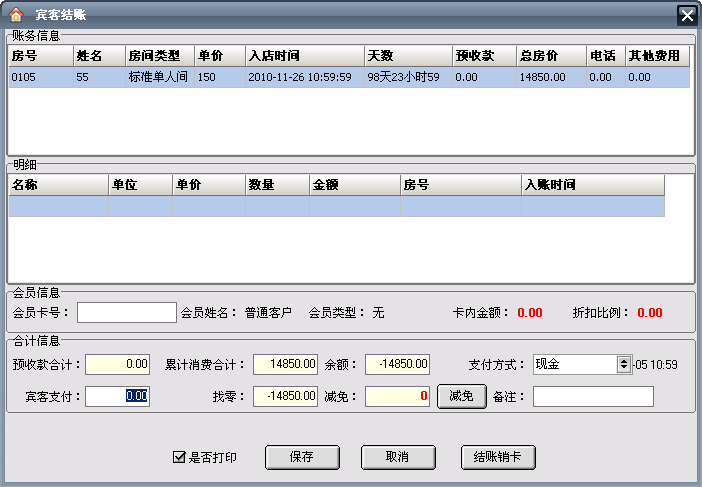Image resolution: width=702 pixels, height=487 pixels.
Task: Click the unit price cell 150
Action: [x=220, y=77]
